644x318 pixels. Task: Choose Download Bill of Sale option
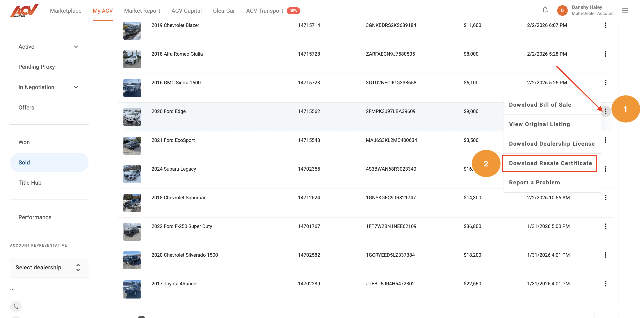coord(540,105)
